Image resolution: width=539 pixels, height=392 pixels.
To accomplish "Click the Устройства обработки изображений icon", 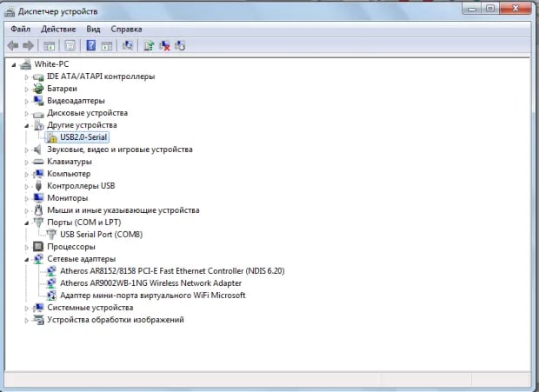I will coord(38,320).
